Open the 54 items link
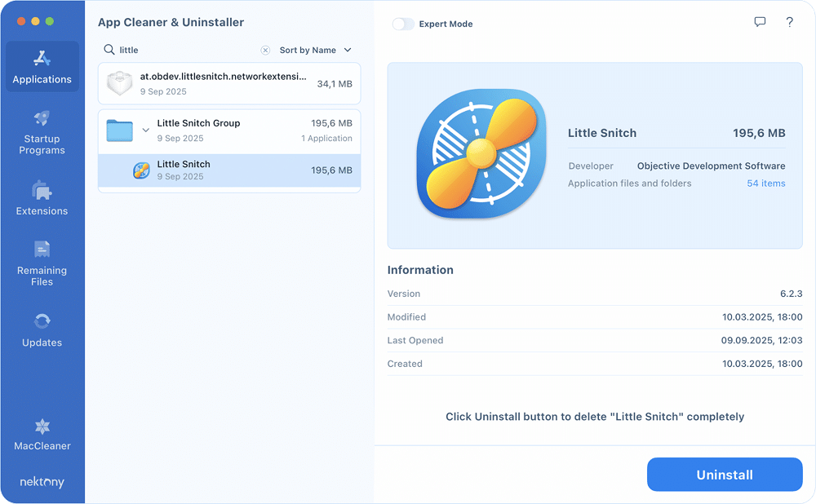The image size is (816, 504). point(765,183)
